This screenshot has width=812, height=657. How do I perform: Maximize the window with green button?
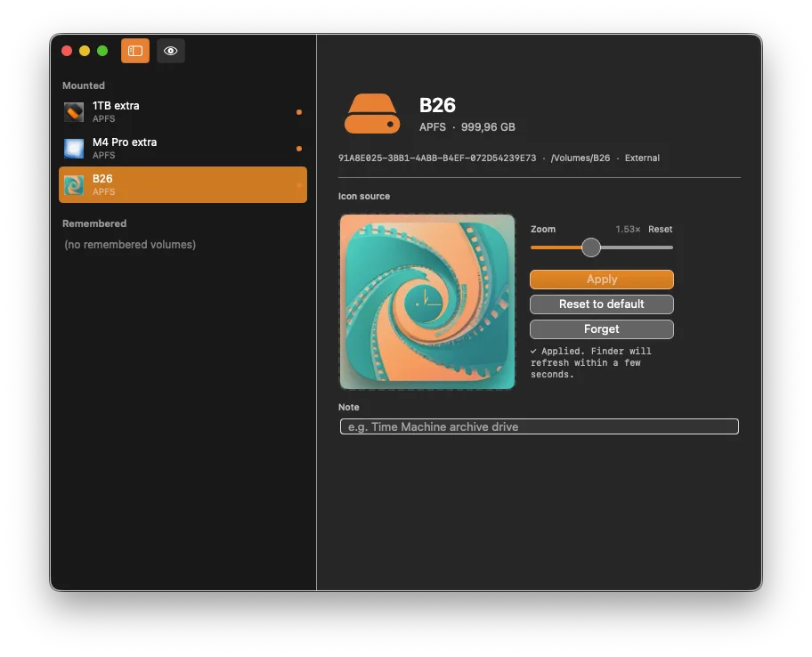[102, 51]
